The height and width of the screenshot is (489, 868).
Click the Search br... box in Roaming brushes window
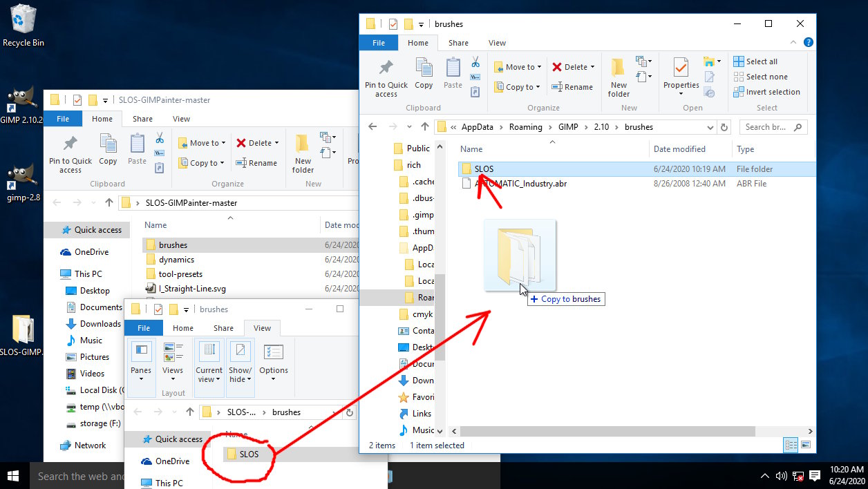tap(773, 127)
